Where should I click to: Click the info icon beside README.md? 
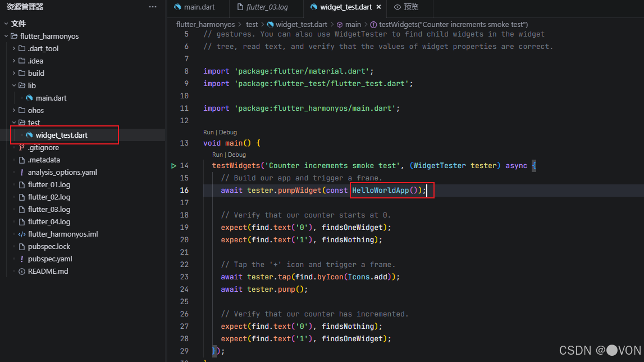[x=22, y=271]
